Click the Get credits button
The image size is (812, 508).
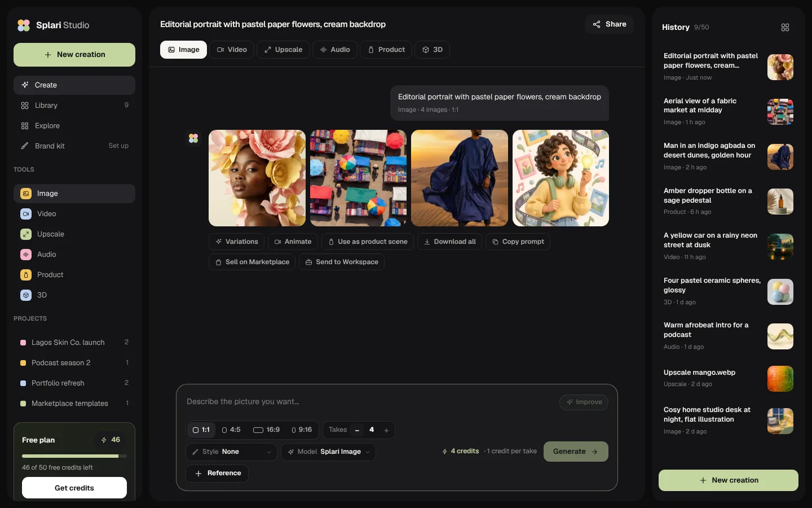(74, 488)
